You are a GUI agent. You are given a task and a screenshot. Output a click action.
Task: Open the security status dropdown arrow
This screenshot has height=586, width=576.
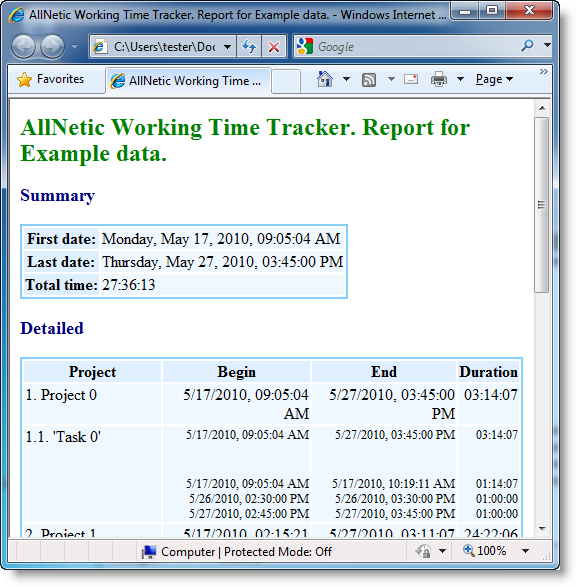(442, 551)
